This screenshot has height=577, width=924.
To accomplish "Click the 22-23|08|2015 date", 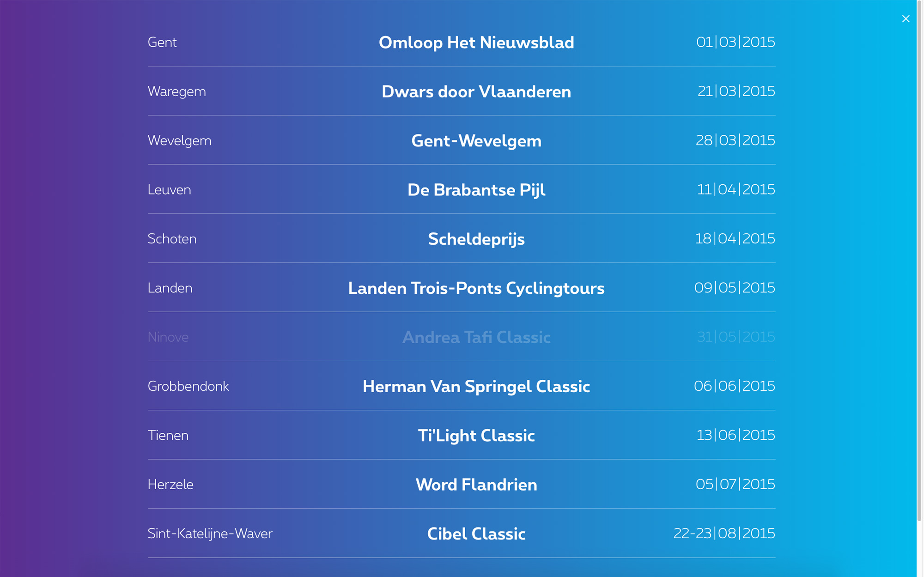I will click(x=724, y=534).
